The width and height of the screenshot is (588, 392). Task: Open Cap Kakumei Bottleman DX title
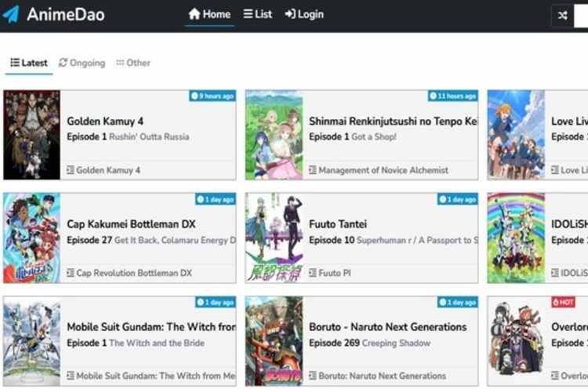131,224
